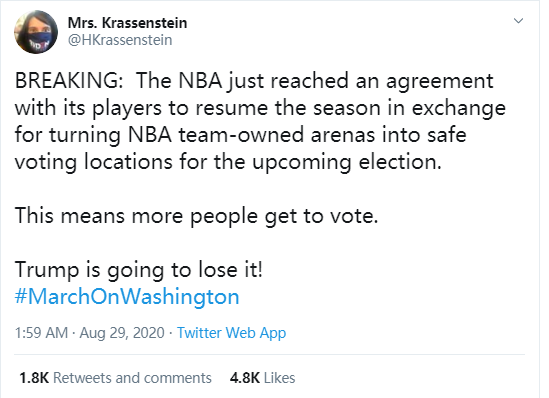Image resolution: width=549 pixels, height=398 pixels.
Task: Open the Twitter Web App source link
Action: (231, 333)
